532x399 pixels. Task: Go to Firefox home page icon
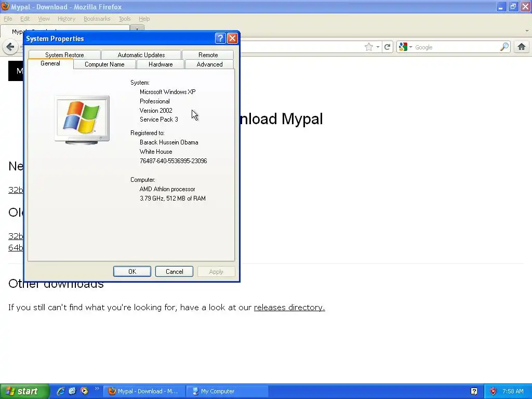pos(522,47)
